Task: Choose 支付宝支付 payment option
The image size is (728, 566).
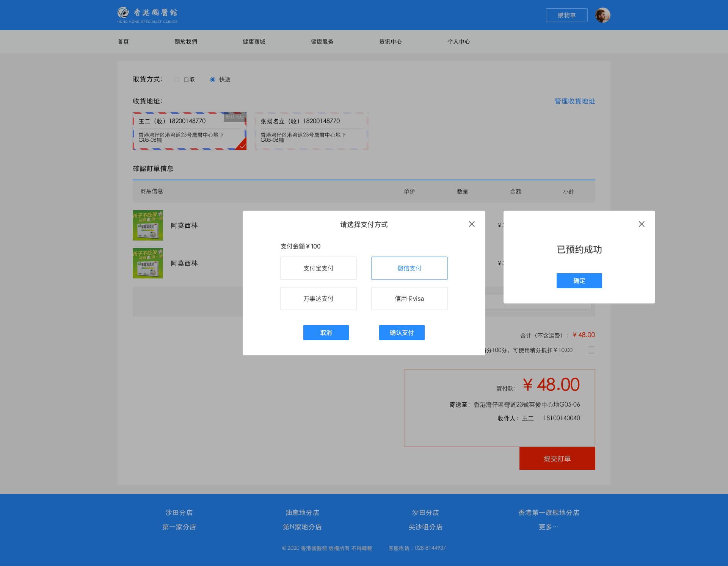Action: pyautogui.click(x=318, y=268)
